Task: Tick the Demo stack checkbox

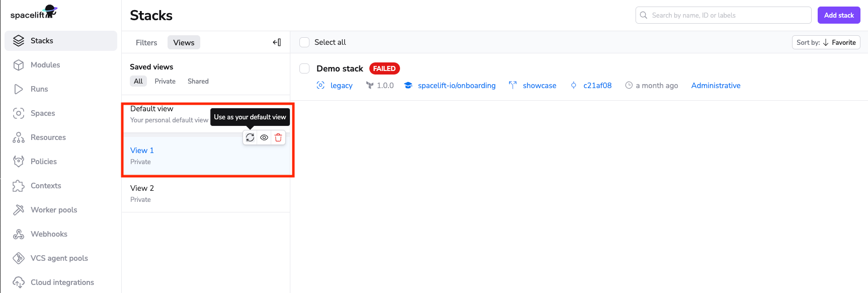Action: pyautogui.click(x=304, y=68)
